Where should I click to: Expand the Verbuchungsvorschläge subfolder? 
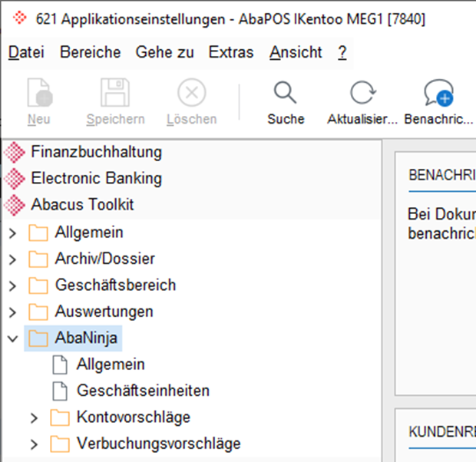coord(34,444)
